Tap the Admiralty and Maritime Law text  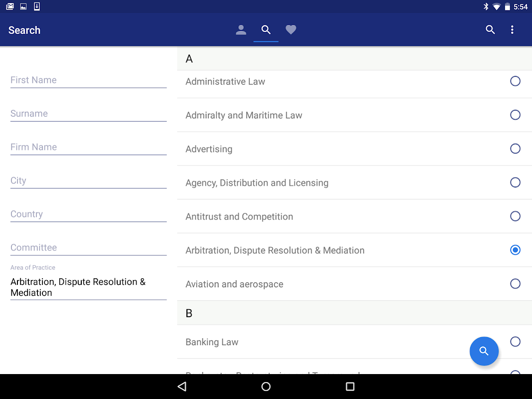click(244, 115)
